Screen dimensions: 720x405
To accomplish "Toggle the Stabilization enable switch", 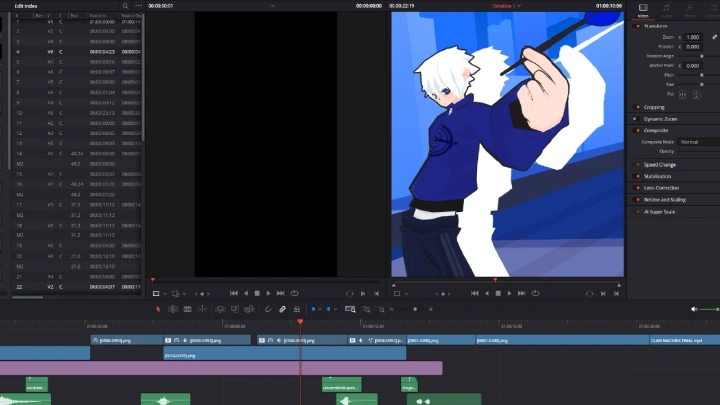I will pos(638,176).
